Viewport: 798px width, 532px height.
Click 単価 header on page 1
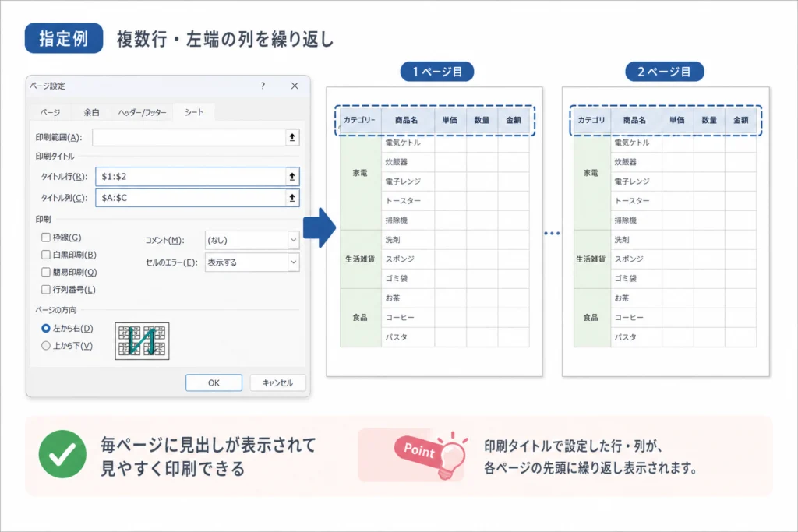click(450, 120)
